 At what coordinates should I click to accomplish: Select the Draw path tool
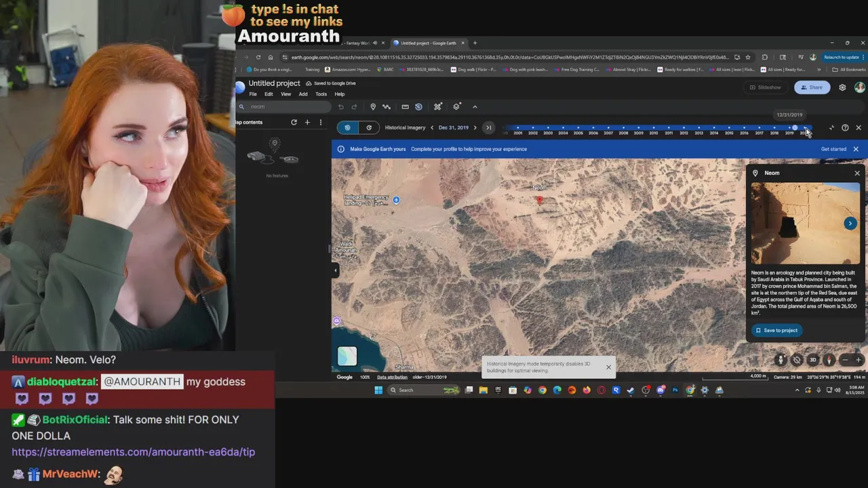387,106
